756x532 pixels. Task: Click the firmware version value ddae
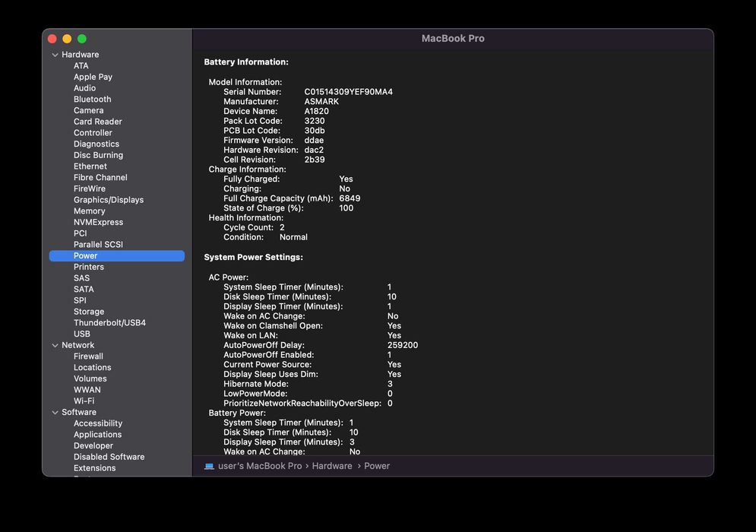[314, 140]
